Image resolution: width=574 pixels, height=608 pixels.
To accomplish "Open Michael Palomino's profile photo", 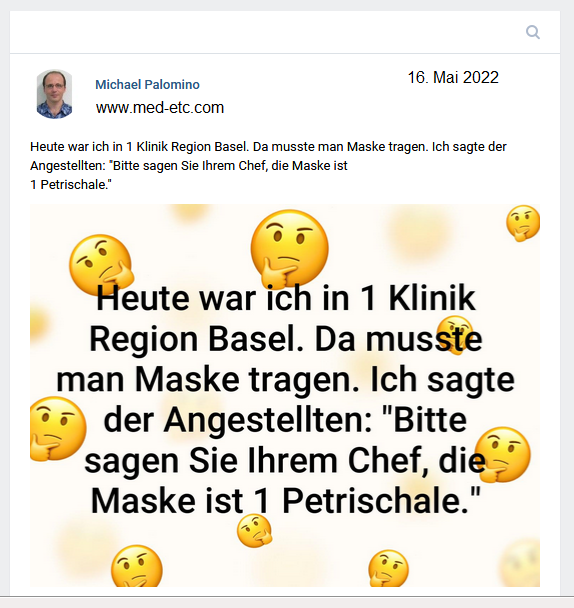I will point(54,94).
